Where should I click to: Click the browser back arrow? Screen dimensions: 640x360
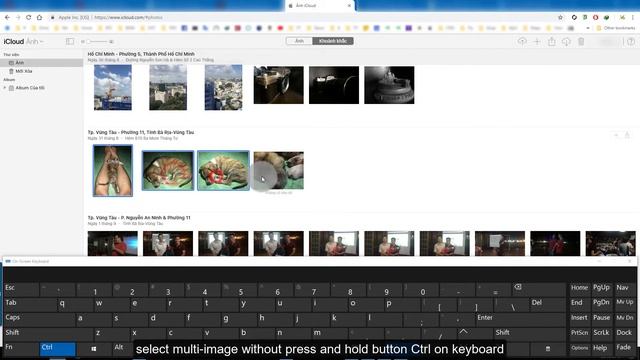pyautogui.click(x=7, y=18)
